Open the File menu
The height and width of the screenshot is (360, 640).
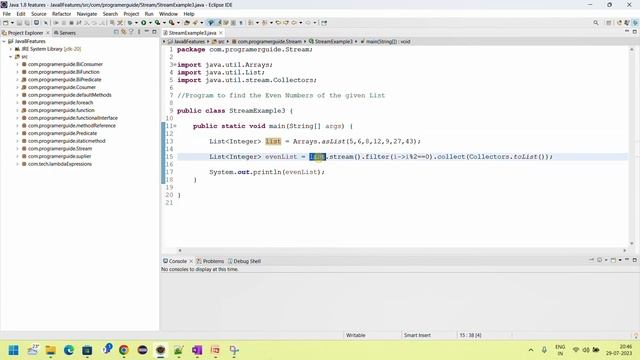point(7,14)
